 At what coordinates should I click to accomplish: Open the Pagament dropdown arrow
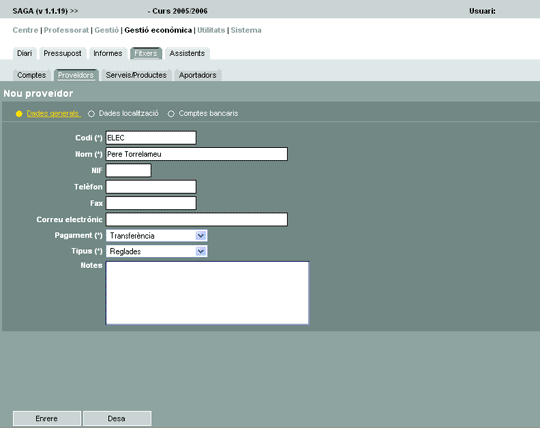coord(201,236)
